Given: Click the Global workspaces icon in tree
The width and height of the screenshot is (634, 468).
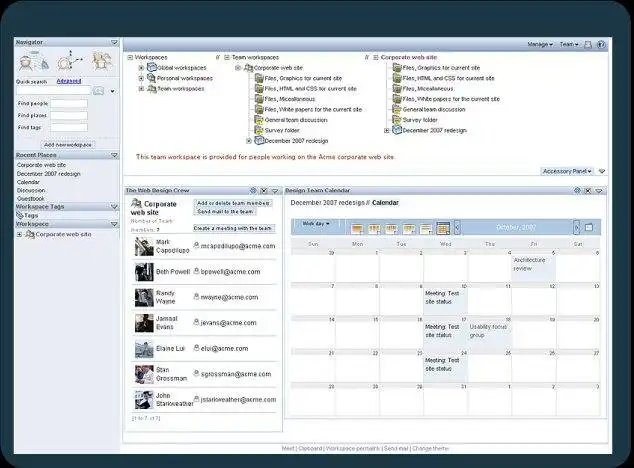Looking at the screenshot, I should pyautogui.click(x=152, y=67).
